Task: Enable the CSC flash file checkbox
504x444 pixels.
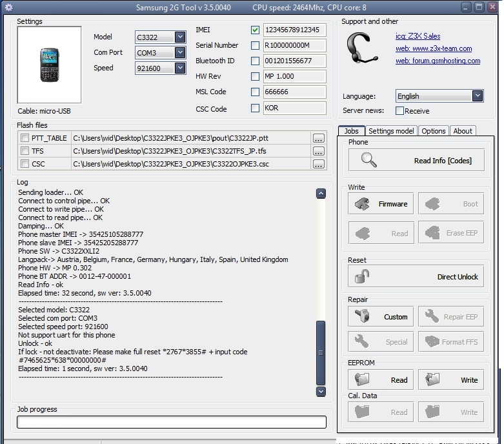Action: (25, 164)
